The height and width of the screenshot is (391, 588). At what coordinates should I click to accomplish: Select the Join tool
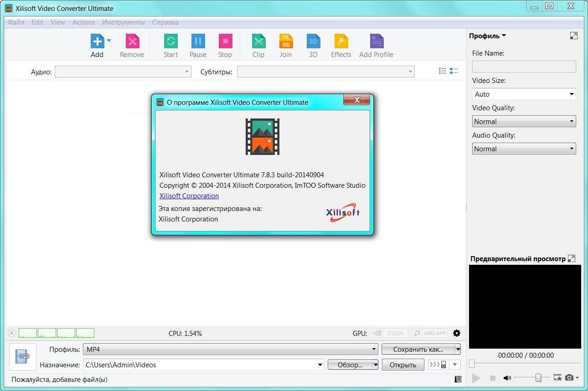(286, 41)
